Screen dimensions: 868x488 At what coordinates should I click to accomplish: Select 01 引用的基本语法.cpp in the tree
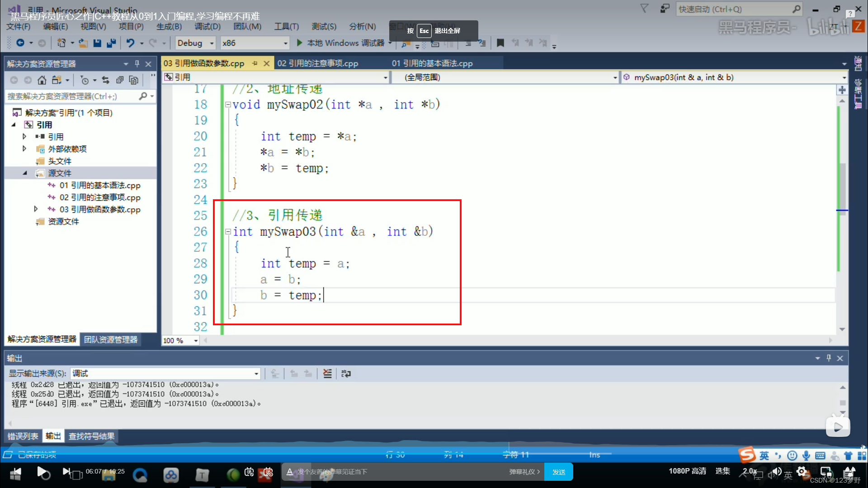[x=100, y=185]
